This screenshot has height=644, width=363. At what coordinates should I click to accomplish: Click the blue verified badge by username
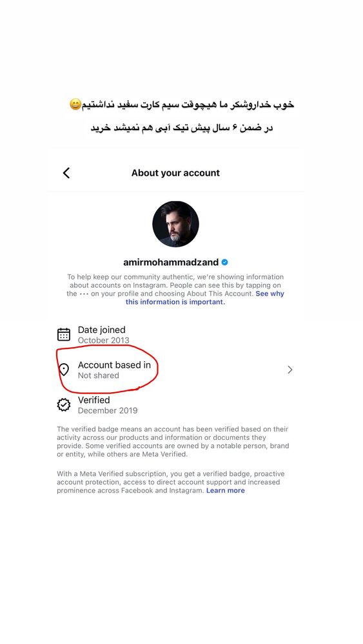pos(225,262)
